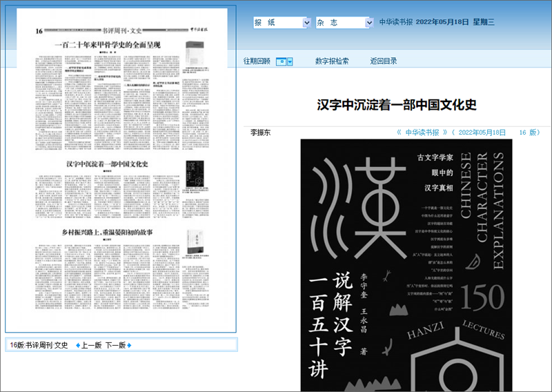This screenshot has width=552, height=392.
Task: Click the 16 版 page link
Action: click(529, 133)
